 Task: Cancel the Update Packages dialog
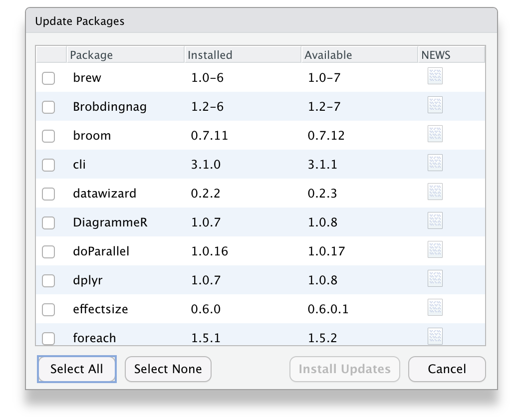click(x=447, y=369)
